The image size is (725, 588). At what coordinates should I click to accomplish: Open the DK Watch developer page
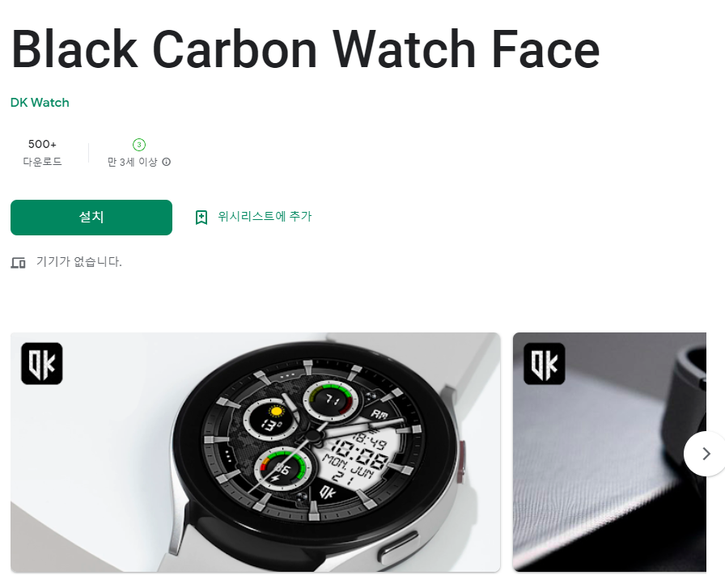[40, 103]
